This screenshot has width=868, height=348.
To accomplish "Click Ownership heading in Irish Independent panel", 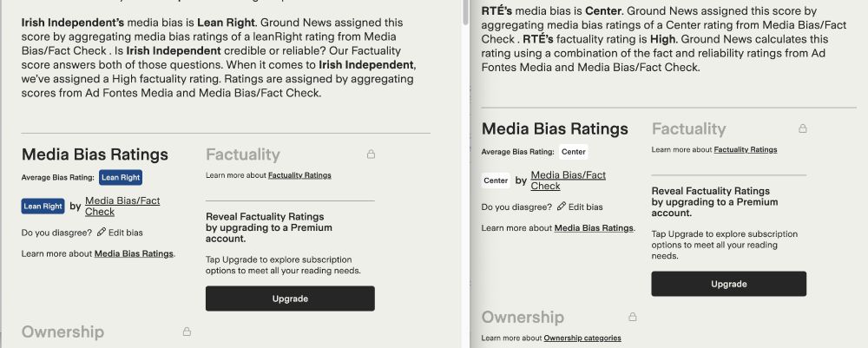I will 62,332.
